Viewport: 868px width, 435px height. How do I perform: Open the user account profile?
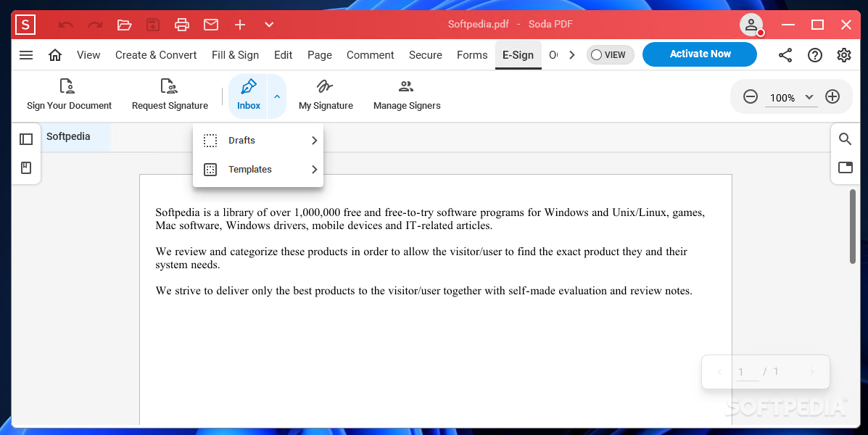pyautogui.click(x=751, y=25)
